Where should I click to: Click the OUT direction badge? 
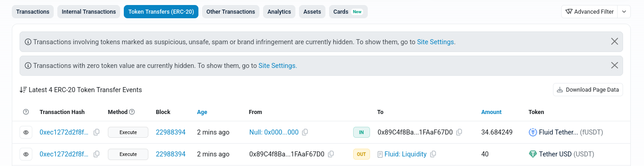[x=361, y=154]
